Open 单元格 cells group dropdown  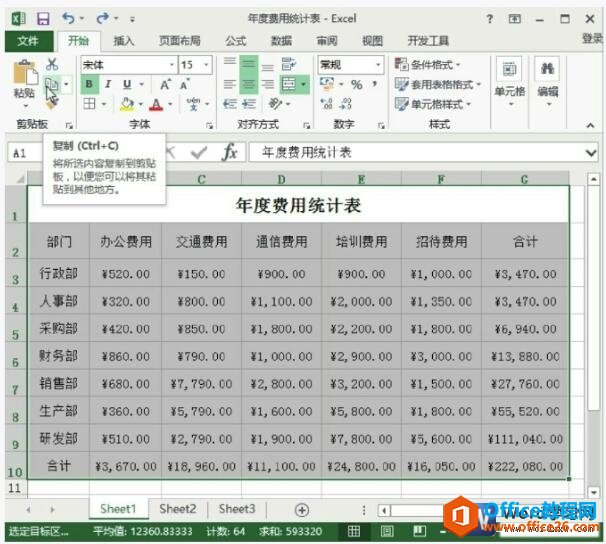coord(509,82)
